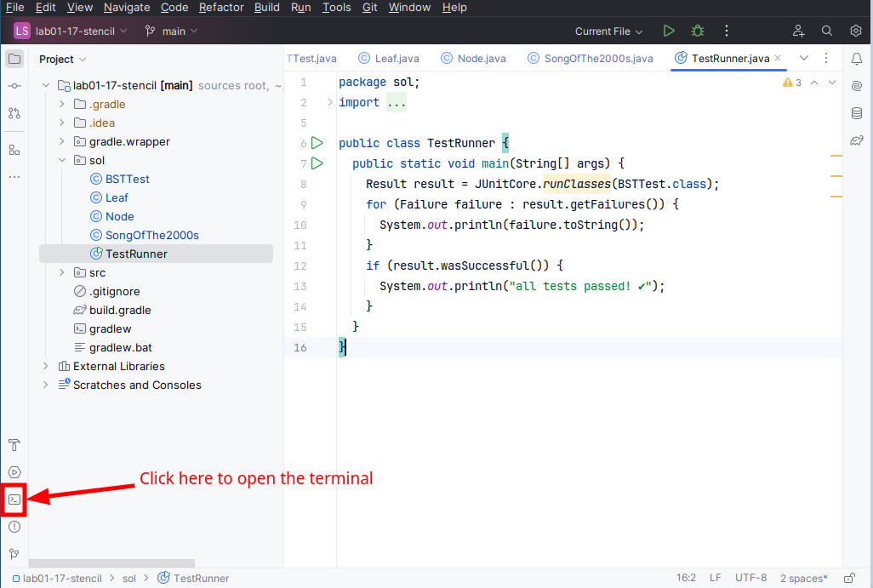Open the Terminal tool window icon
The image size is (873, 588).
[14, 500]
